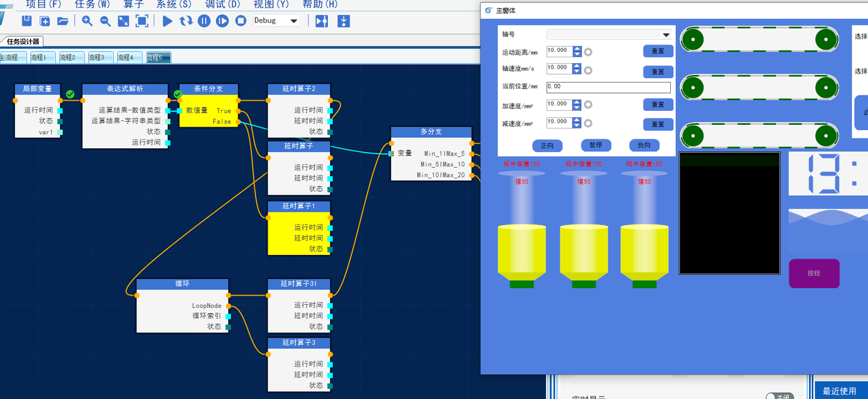
Task: Click 重置 button for 运动距离
Action: pos(658,51)
